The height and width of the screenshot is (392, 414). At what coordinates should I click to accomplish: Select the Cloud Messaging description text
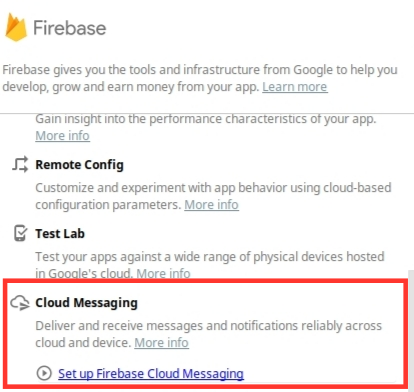coord(209,334)
